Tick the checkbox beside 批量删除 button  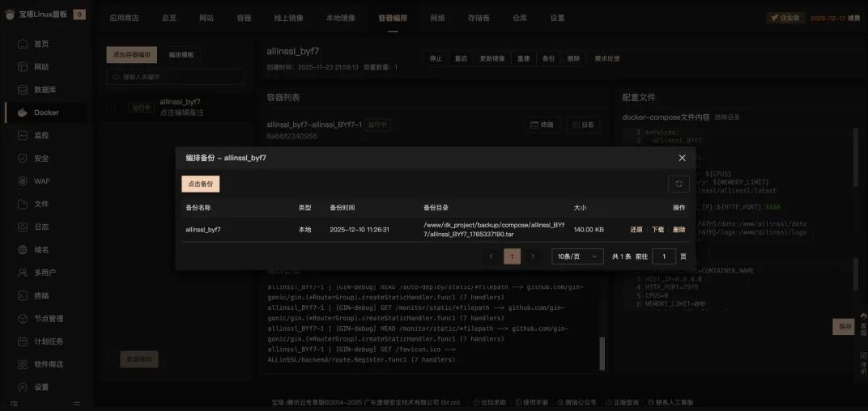click(x=111, y=358)
